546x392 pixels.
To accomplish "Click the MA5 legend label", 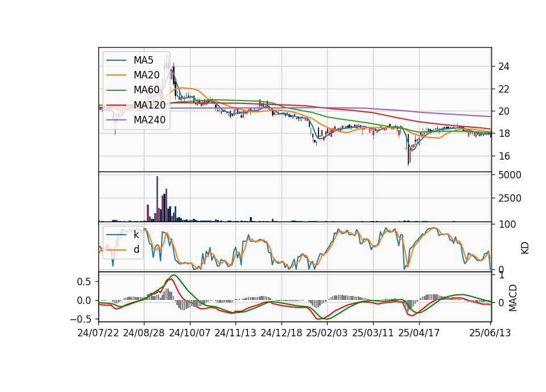I will click(143, 60).
